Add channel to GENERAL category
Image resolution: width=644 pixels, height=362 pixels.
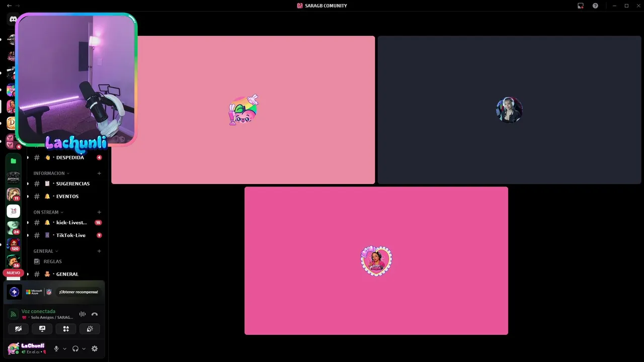tap(99, 251)
